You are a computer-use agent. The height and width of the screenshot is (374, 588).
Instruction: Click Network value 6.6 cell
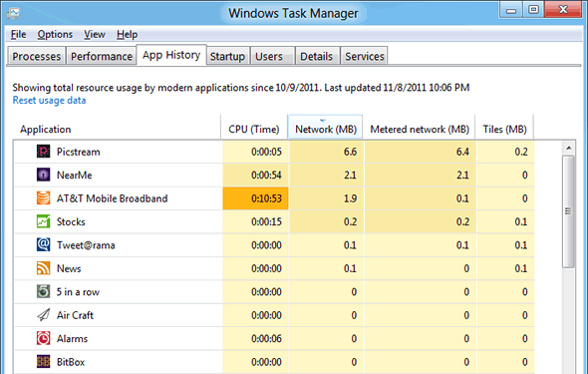point(326,152)
